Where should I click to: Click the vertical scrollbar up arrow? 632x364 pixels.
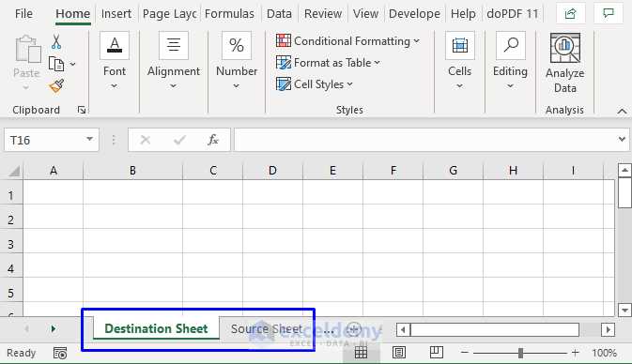click(624, 171)
